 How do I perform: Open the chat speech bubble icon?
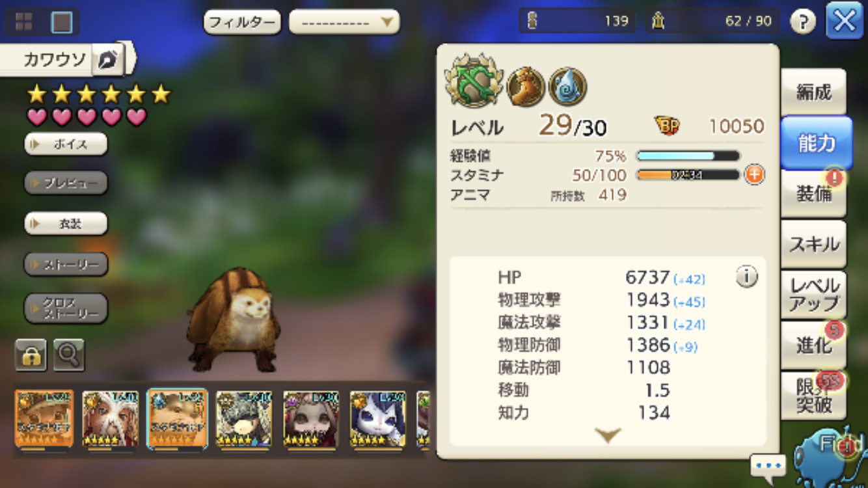pyautogui.click(x=768, y=466)
